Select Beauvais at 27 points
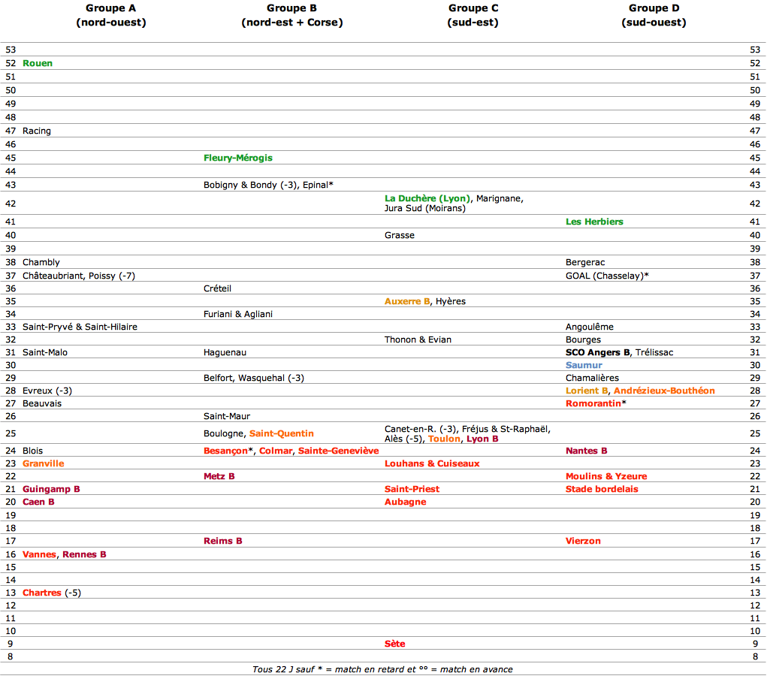 [x=42, y=403]
